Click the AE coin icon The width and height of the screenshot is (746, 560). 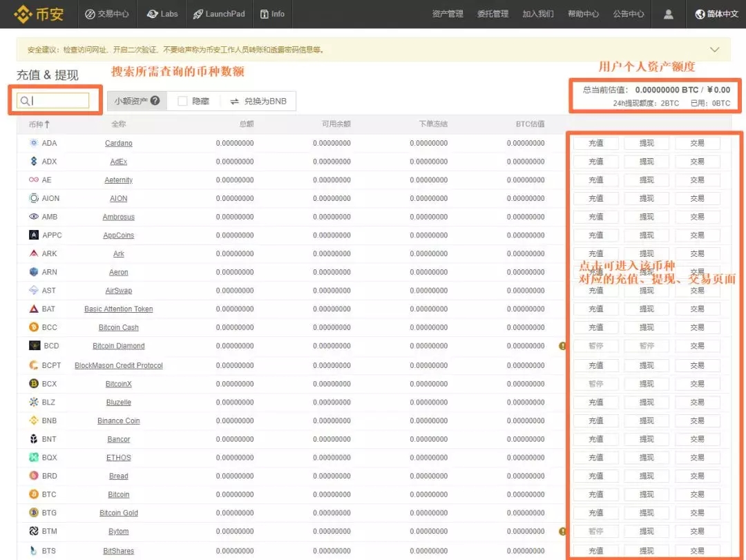[33, 180]
